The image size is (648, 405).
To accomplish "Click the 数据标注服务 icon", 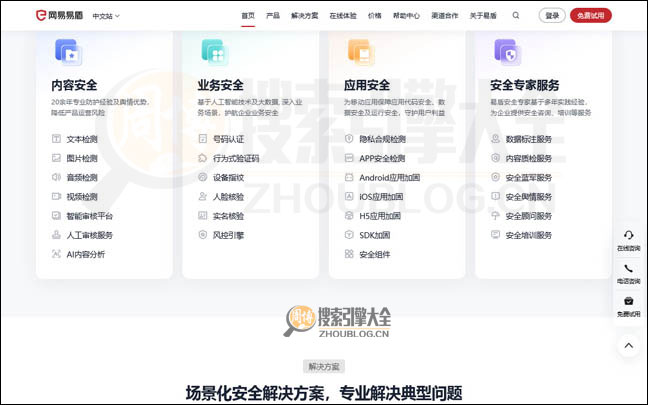I will (x=495, y=139).
